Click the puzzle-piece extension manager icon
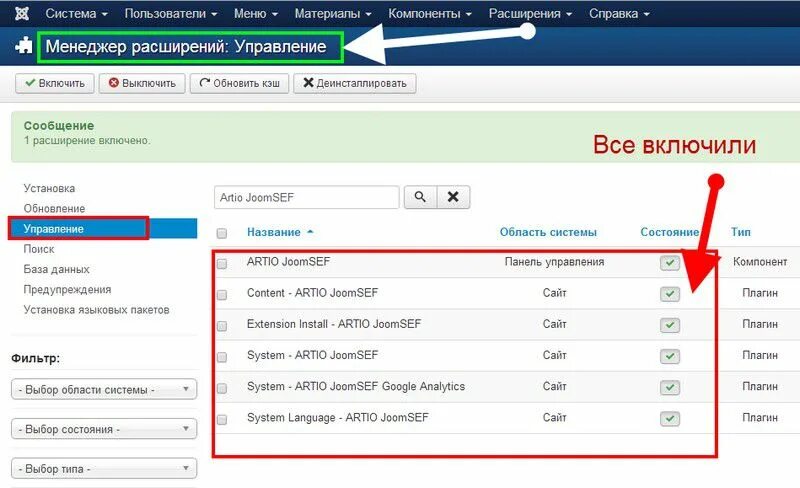The height and width of the screenshot is (488, 800). tap(23, 46)
